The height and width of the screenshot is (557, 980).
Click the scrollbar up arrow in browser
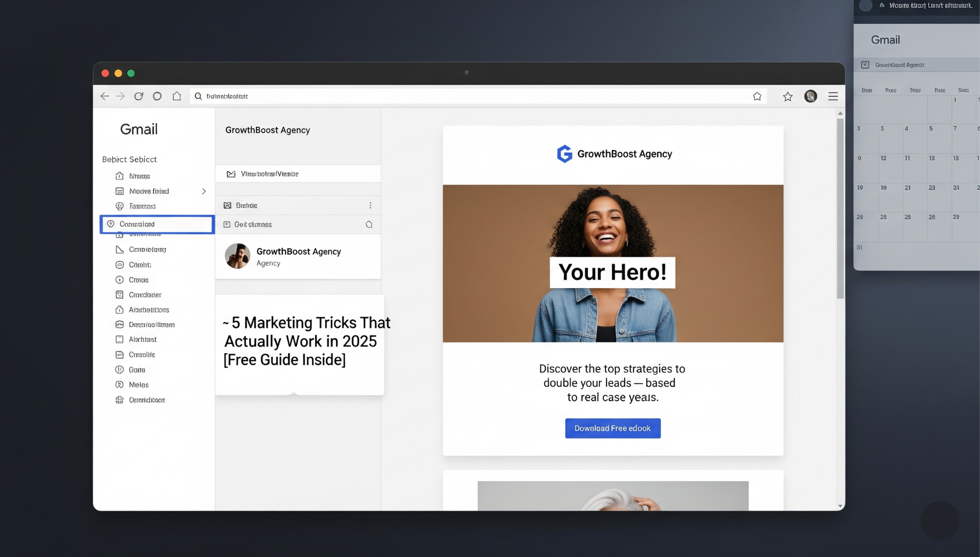click(840, 113)
